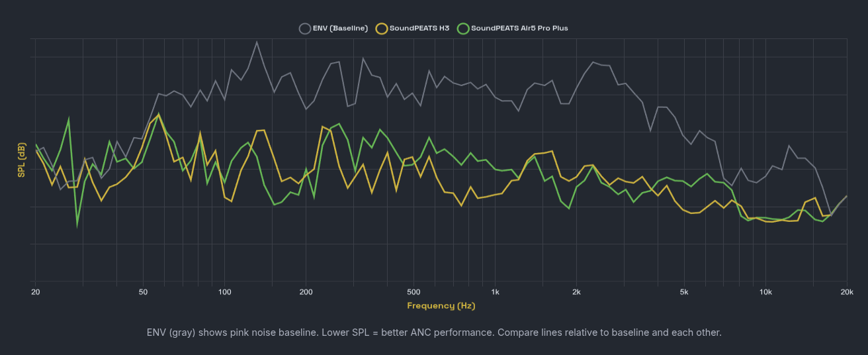This screenshot has height=355, width=868.
Task: Click the 20k tick label at axis end
Action: 846,291
